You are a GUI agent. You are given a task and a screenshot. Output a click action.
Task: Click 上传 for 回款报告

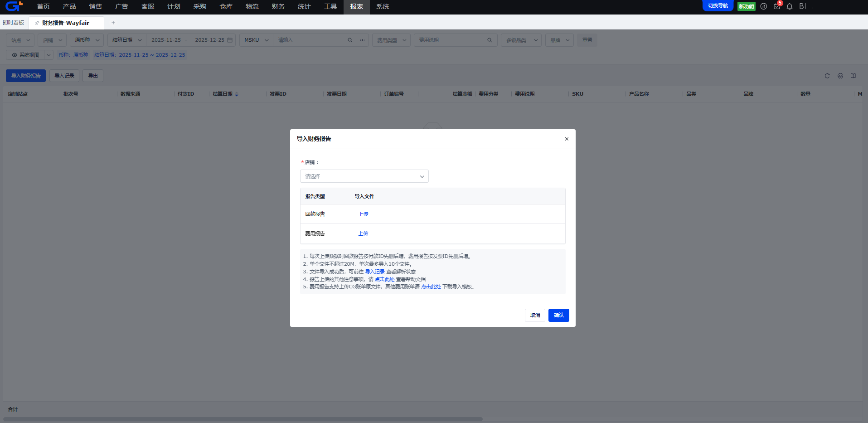coord(364,214)
